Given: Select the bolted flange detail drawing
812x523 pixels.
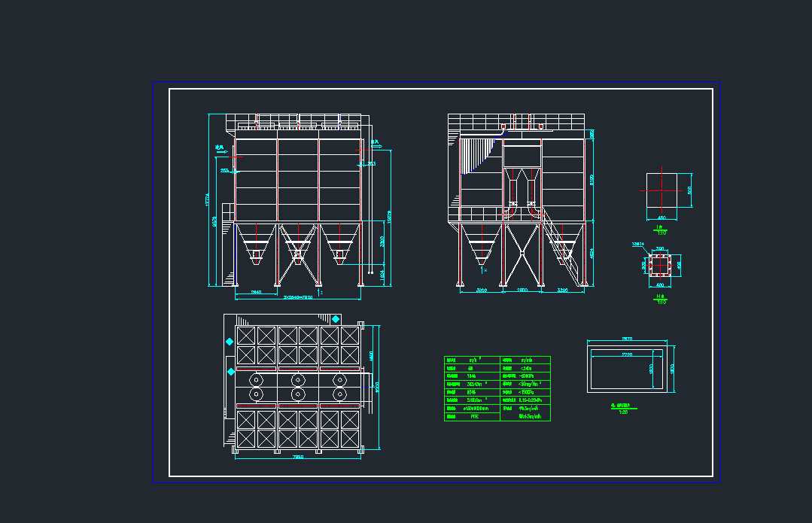Looking at the screenshot, I should (660, 266).
